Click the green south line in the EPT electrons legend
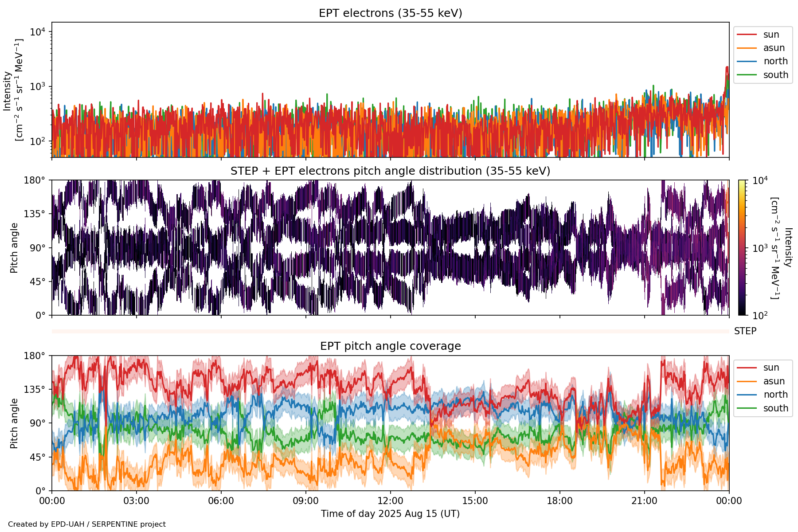This screenshot has height=532, width=798. 747,75
